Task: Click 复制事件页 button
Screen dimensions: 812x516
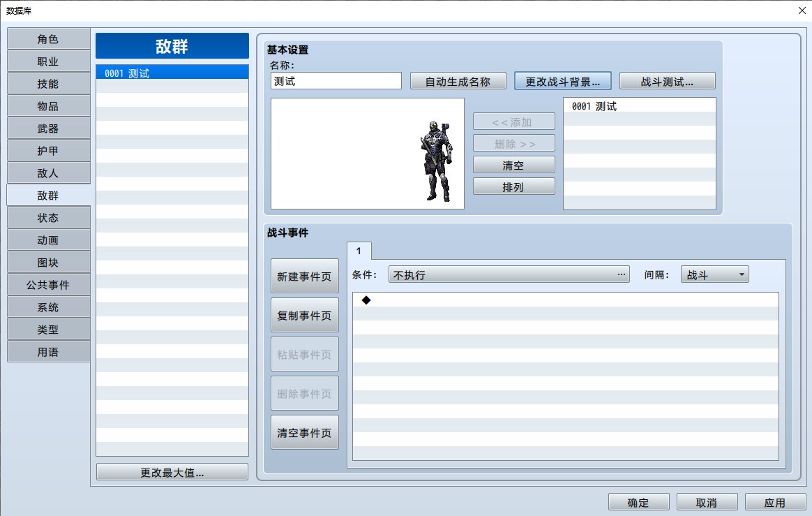Action: tap(304, 315)
